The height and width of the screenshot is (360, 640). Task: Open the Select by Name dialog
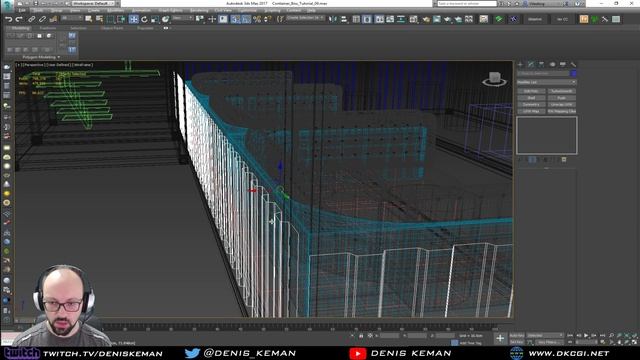click(99, 19)
